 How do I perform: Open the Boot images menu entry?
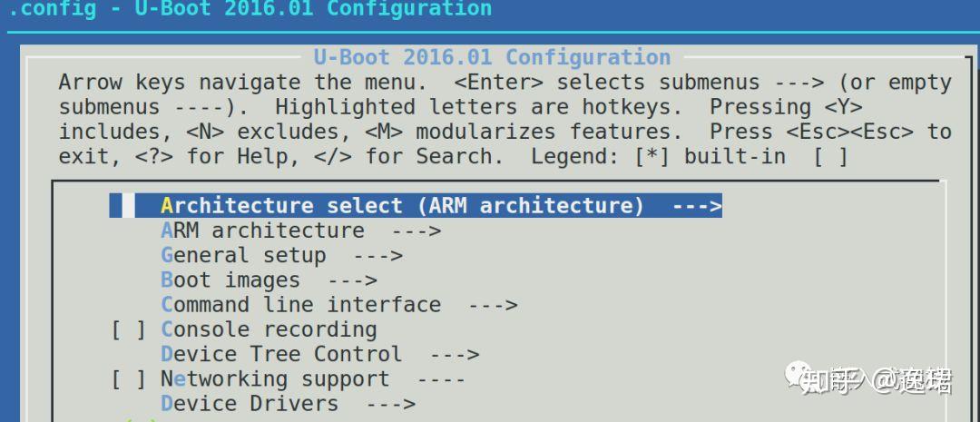coord(230,280)
